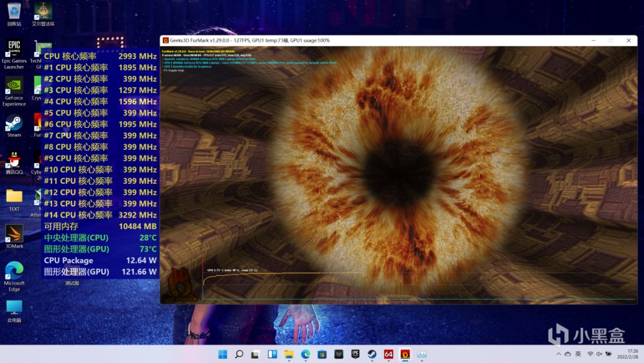Open taskbar Search magnifier

tap(239, 355)
